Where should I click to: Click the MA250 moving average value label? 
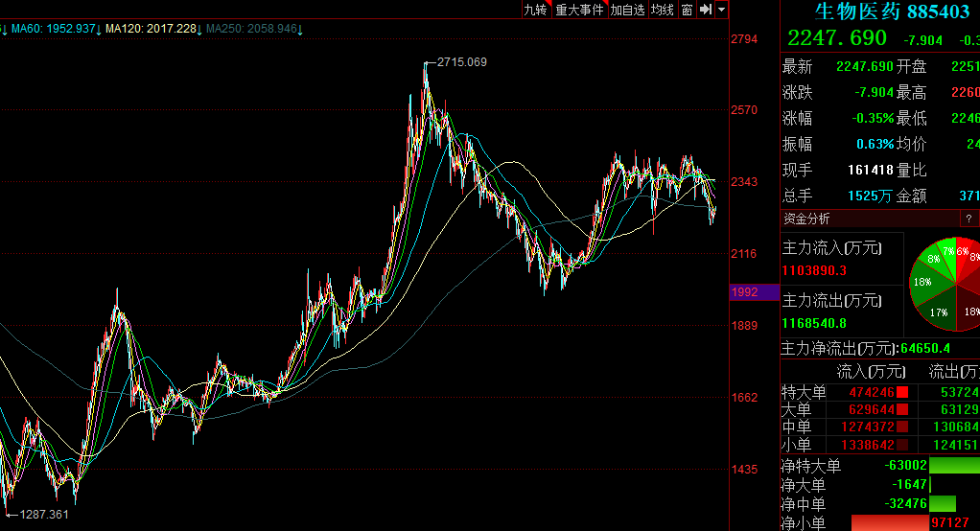tap(254, 29)
